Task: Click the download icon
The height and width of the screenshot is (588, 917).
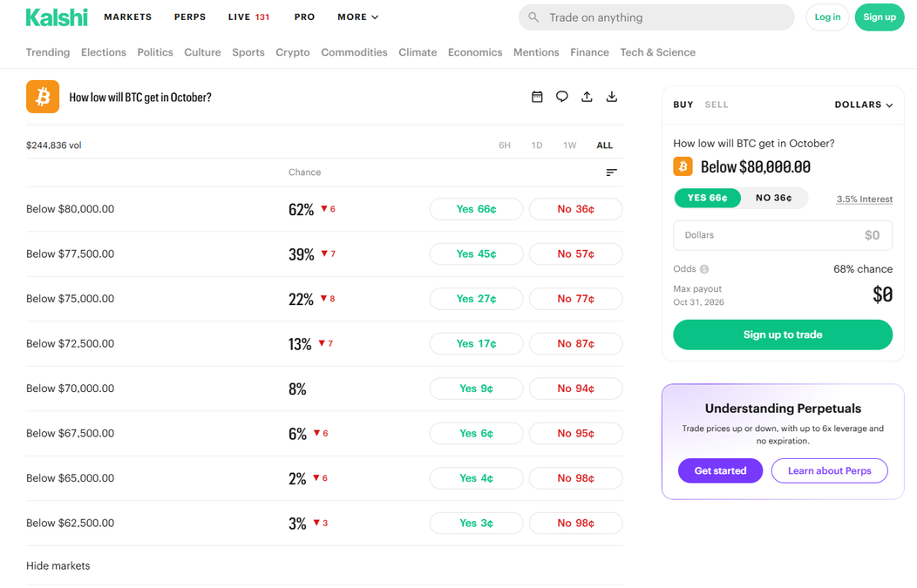Action: click(x=612, y=97)
